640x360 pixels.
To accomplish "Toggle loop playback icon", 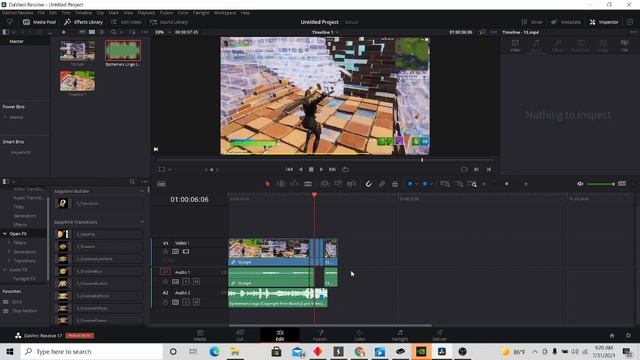I will tap(345, 169).
